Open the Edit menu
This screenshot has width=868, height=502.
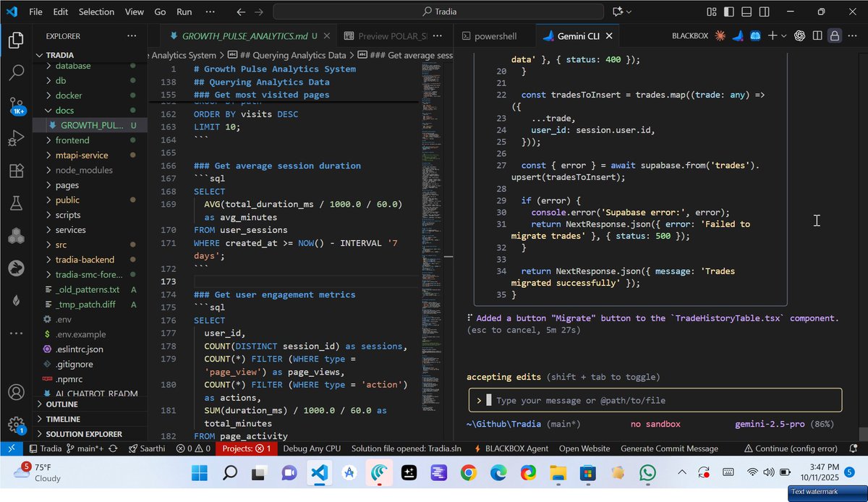(61, 12)
